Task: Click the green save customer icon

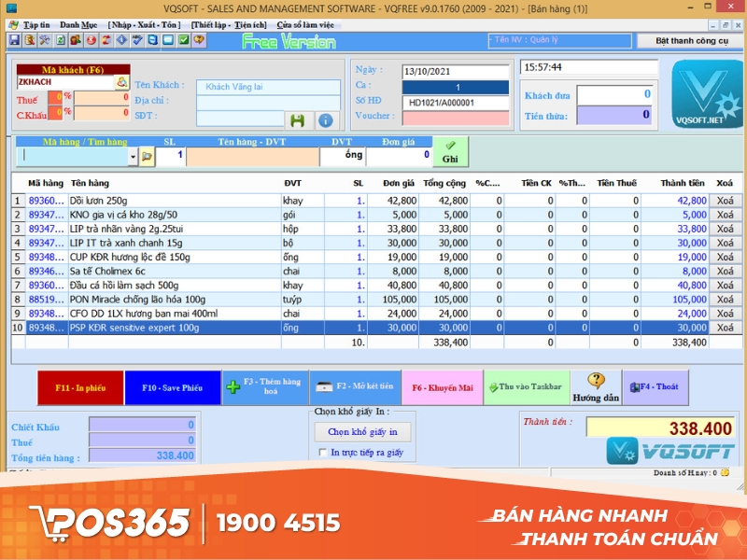Action: [298, 120]
